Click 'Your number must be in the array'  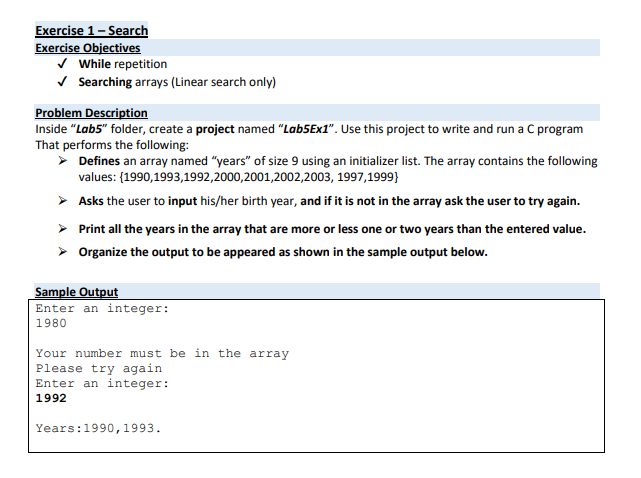click(162, 353)
